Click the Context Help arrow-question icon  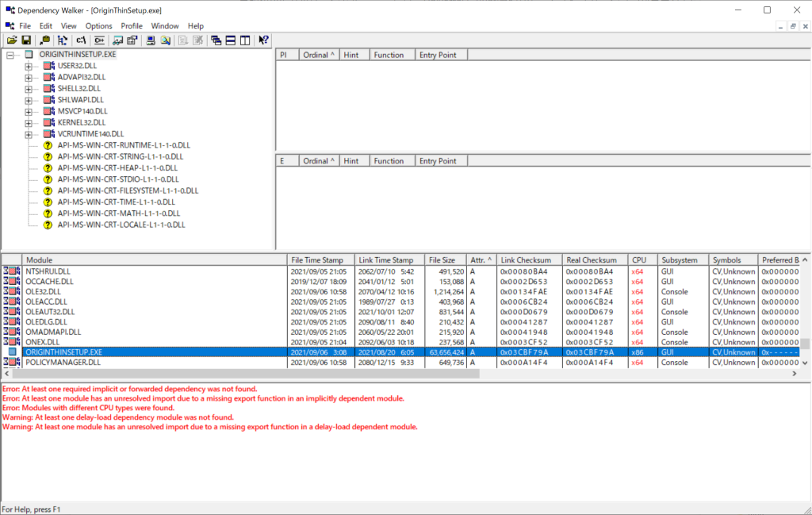click(263, 40)
